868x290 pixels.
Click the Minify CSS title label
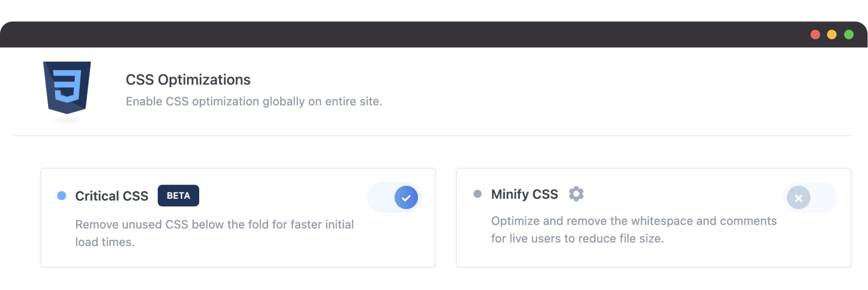click(525, 194)
